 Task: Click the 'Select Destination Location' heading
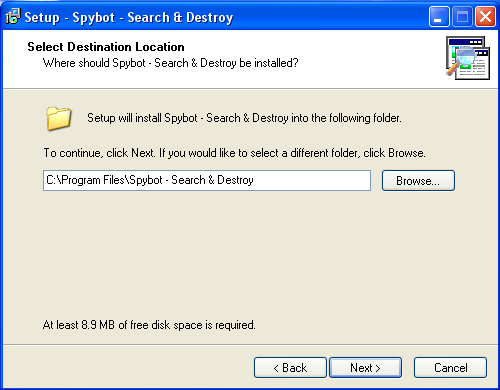point(106,47)
